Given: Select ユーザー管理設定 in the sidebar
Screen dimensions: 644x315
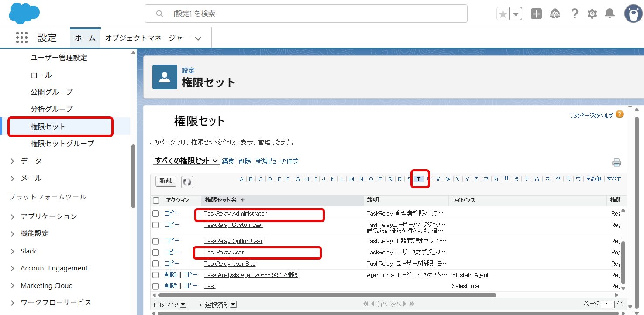Looking at the screenshot, I should tap(59, 58).
